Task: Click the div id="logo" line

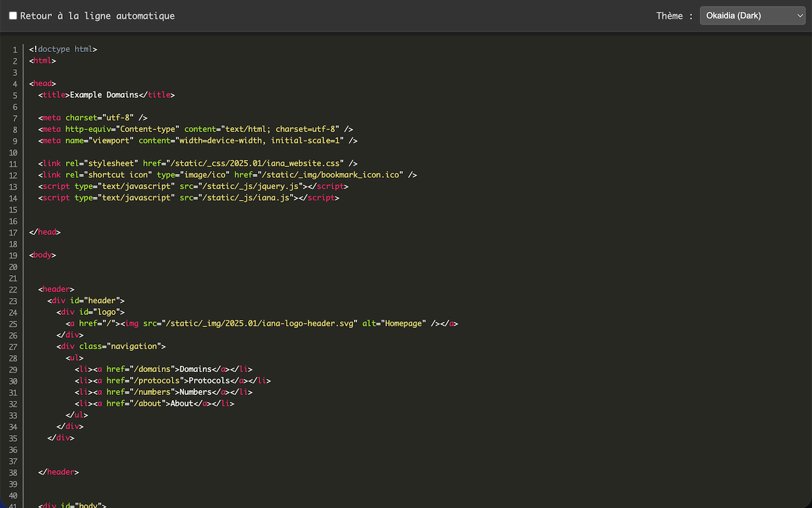Action: coord(91,312)
